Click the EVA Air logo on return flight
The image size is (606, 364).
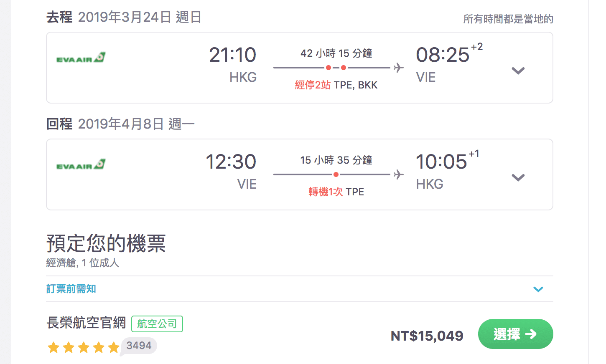coord(81,164)
